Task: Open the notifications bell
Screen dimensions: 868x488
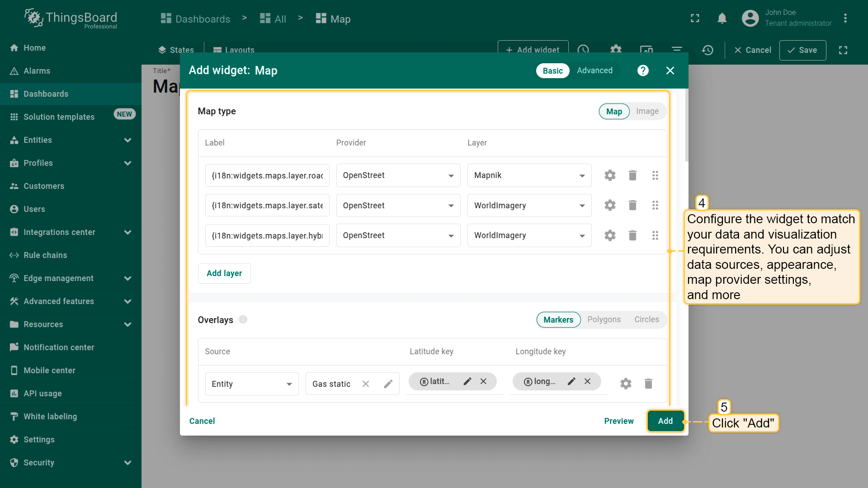Action: [x=722, y=19]
